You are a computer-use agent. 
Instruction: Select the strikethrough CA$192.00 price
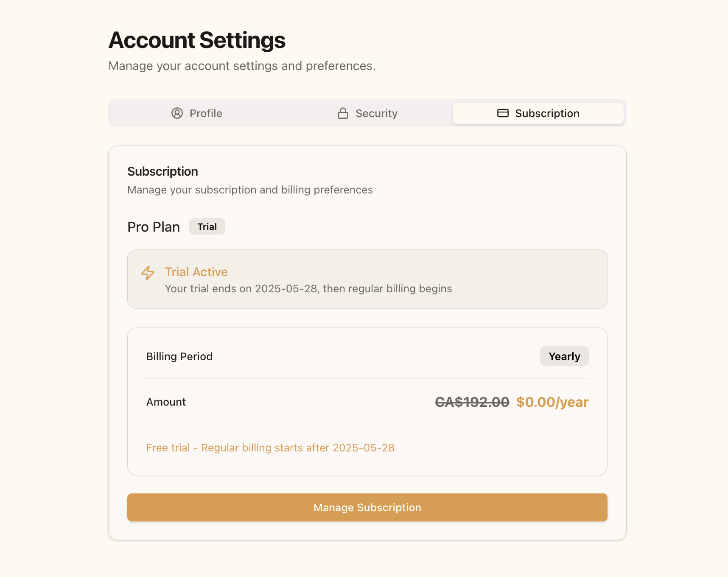472,402
